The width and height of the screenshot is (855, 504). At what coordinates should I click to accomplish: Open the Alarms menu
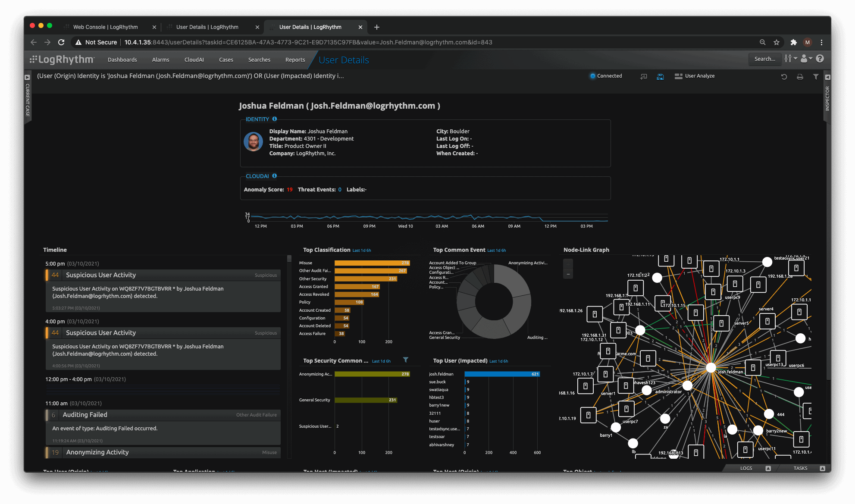(x=160, y=60)
